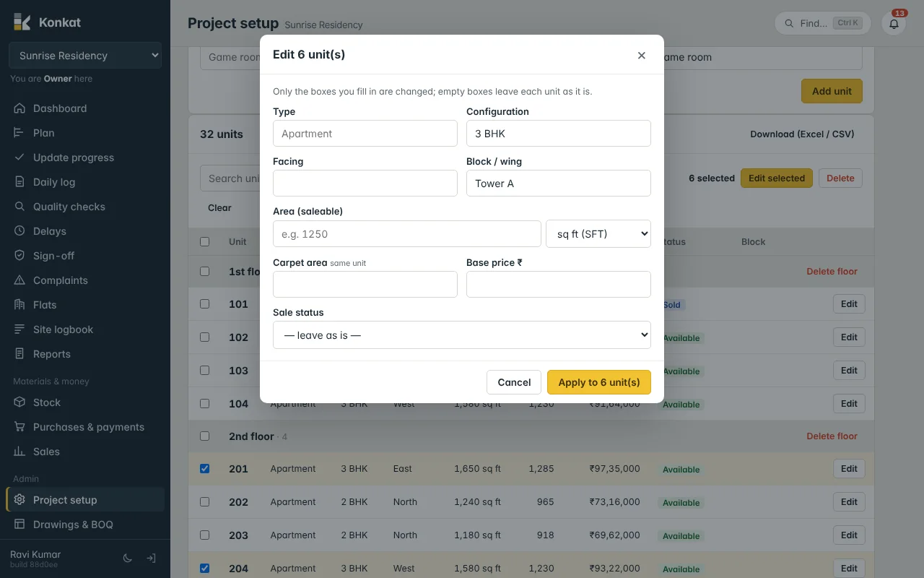924x578 pixels.
Task: Check the box for unit 104
Action: pos(204,404)
